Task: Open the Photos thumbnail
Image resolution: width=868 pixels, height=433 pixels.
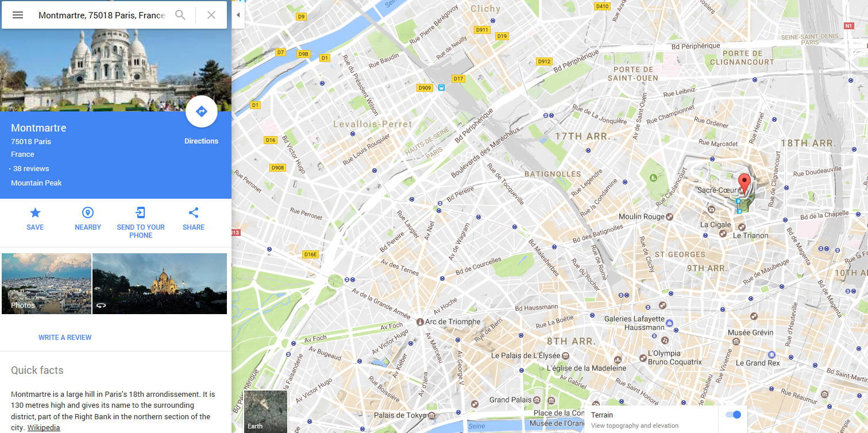Action: pyautogui.click(x=47, y=284)
